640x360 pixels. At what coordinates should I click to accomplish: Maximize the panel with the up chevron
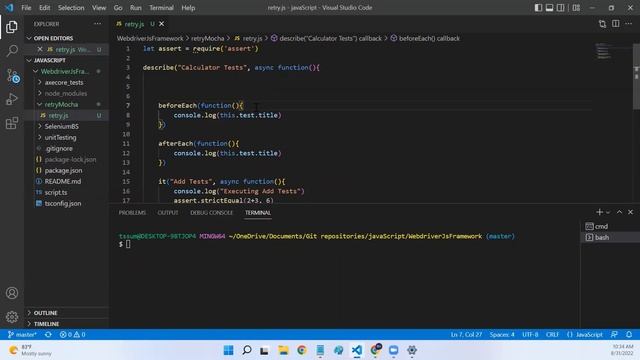(x=619, y=212)
